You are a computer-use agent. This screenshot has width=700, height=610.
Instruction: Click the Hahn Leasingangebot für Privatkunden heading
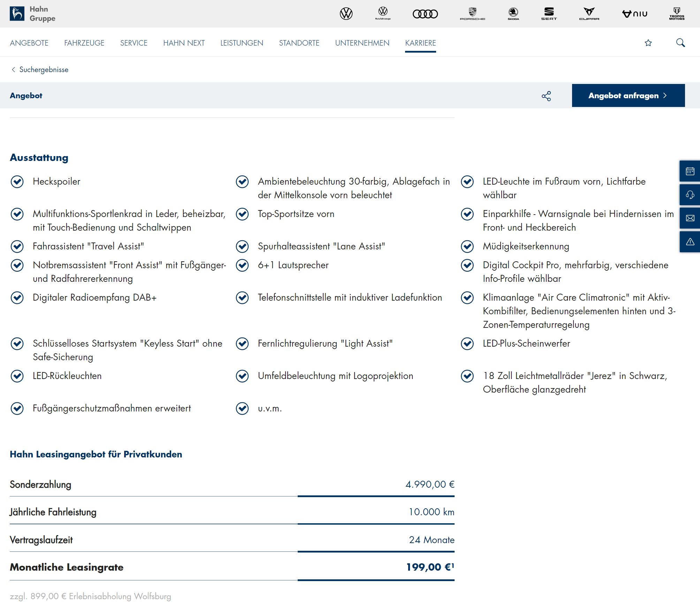point(96,454)
